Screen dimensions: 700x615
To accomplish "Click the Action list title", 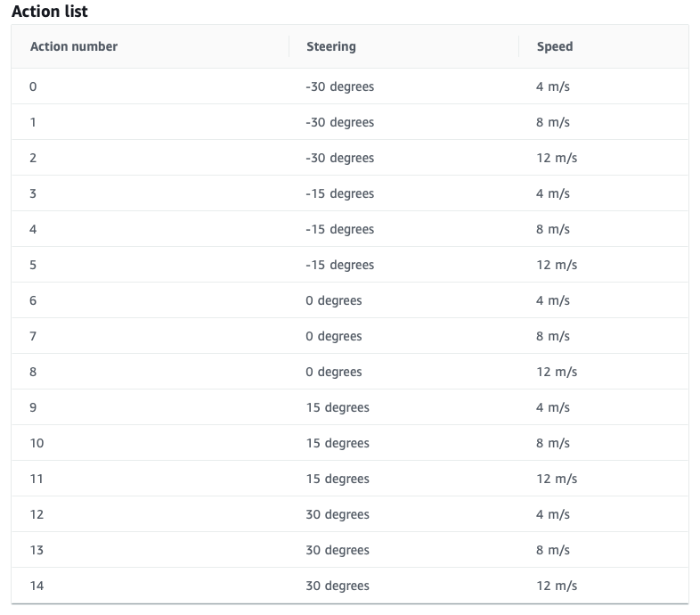I will [x=50, y=12].
